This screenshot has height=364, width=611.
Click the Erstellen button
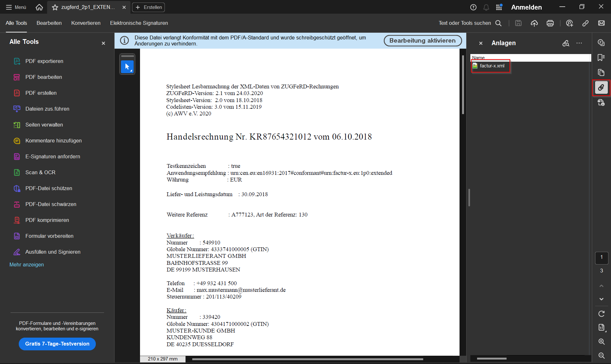coord(149,7)
